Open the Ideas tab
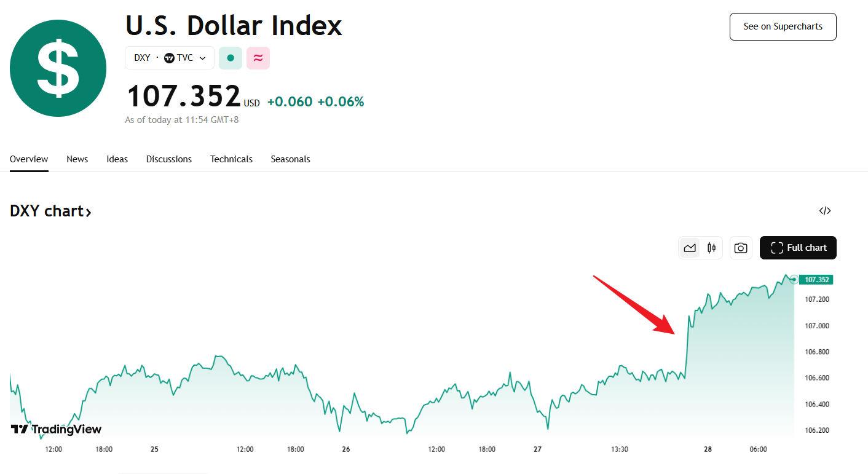Screen dimensions: 868x474 point(117,159)
